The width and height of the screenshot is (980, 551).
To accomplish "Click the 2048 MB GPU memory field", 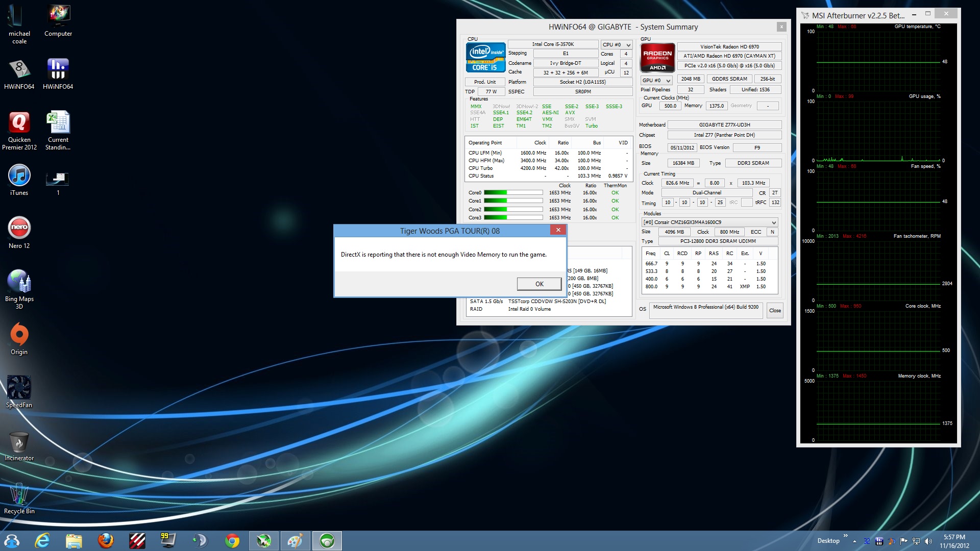I will click(691, 79).
